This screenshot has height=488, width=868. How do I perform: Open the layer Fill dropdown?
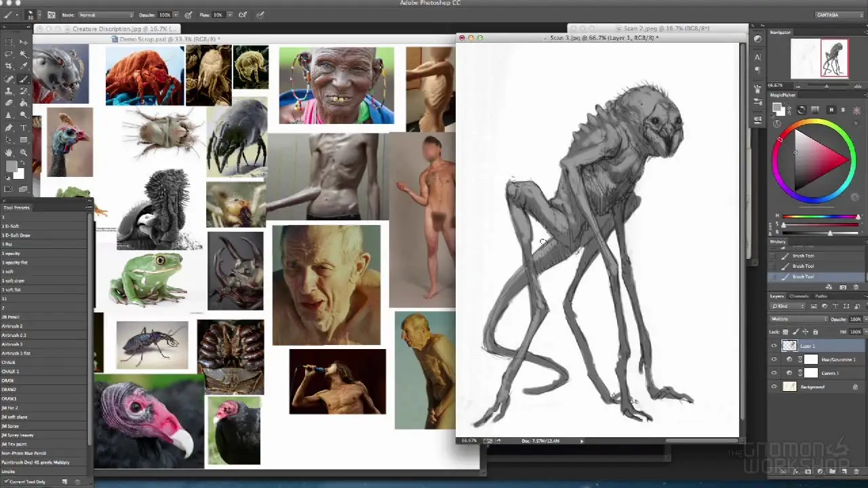866,332
